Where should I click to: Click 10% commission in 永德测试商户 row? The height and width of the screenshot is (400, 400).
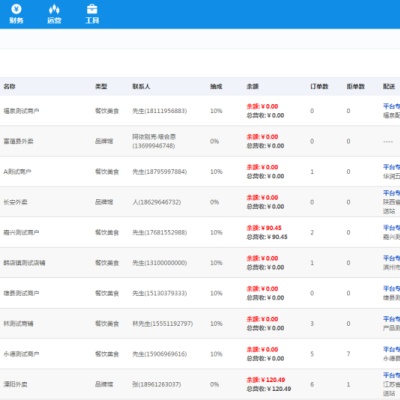[216, 354]
